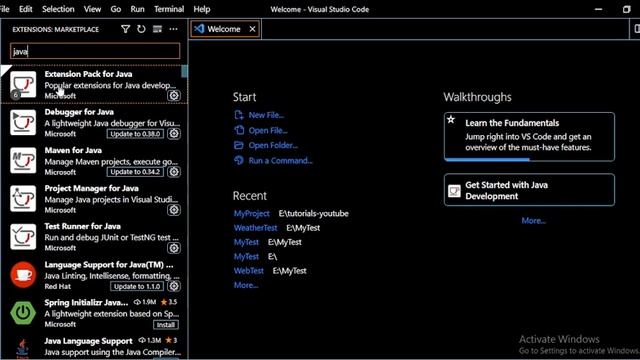Viewport: 640px width, 360px height.
Task: Switch to the Welcome tab
Action: click(225, 29)
